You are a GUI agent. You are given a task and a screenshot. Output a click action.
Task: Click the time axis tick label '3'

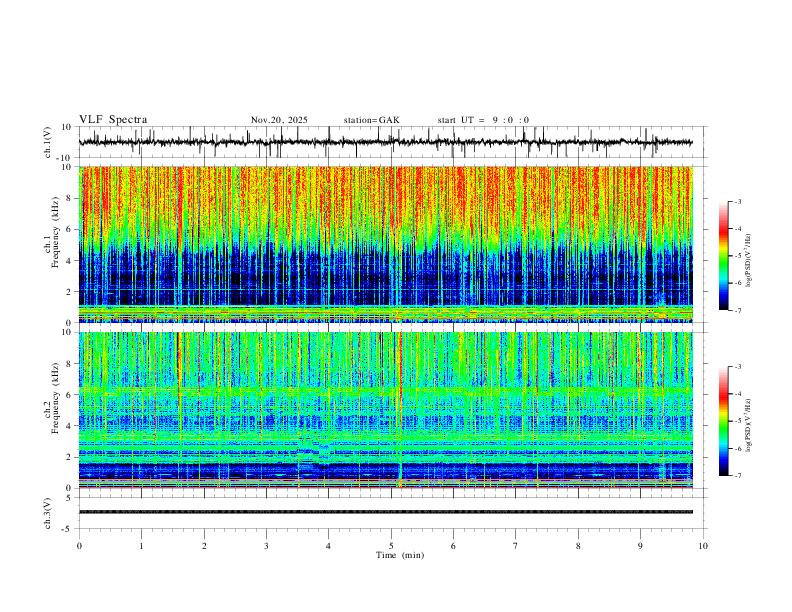[266, 546]
